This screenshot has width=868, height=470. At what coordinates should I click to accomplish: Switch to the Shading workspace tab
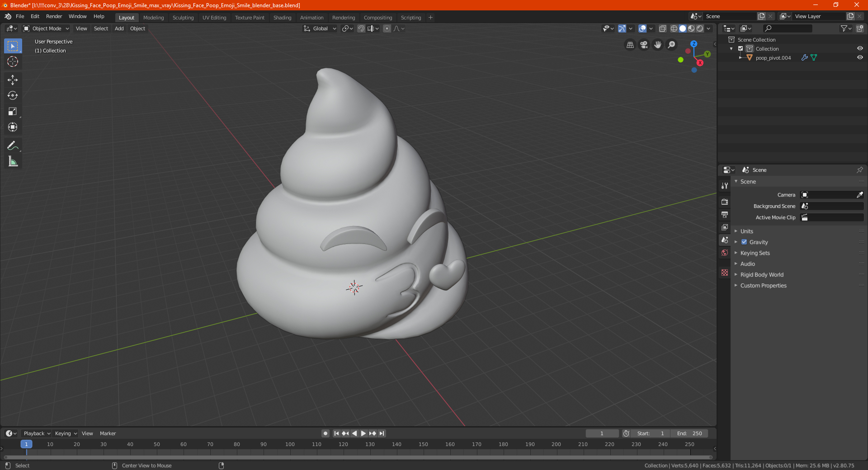point(282,18)
